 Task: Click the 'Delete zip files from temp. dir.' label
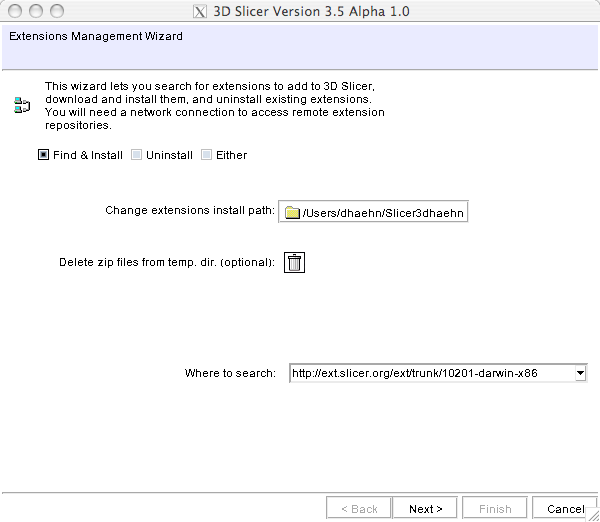(167, 263)
